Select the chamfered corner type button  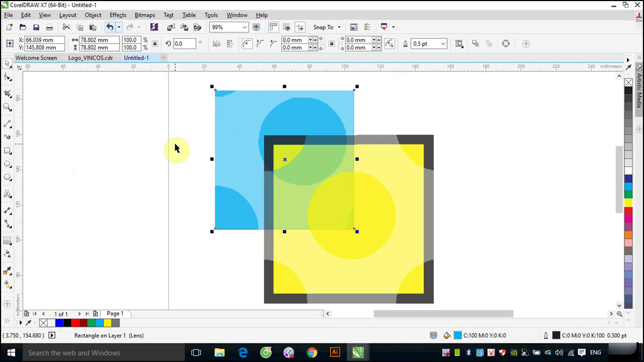coord(274,43)
